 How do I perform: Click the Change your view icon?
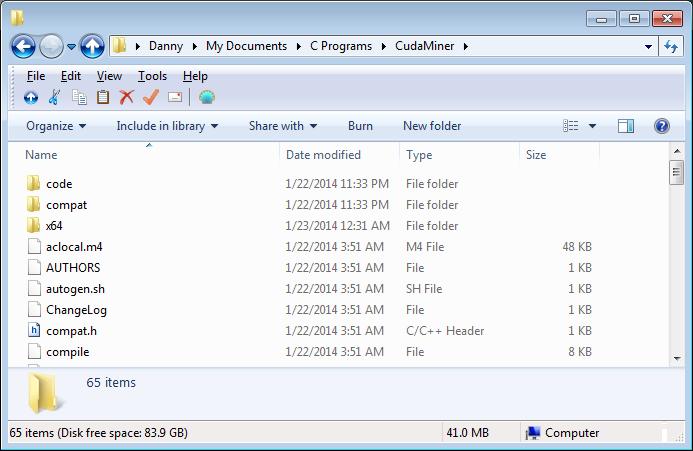pos(571,126)
